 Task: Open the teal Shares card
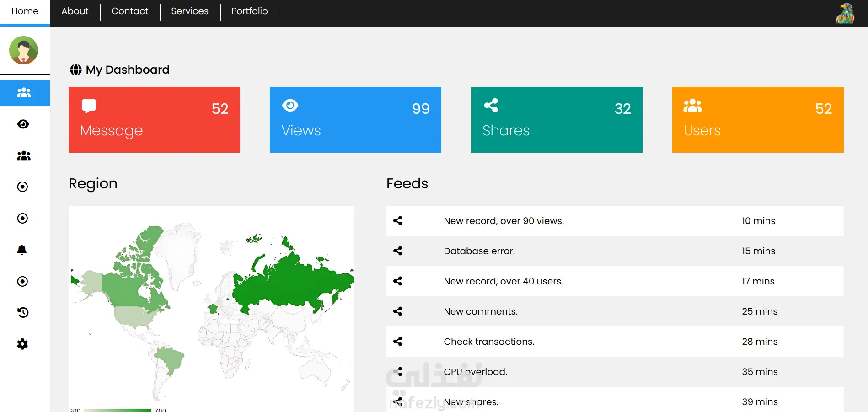tap(557, 120)
